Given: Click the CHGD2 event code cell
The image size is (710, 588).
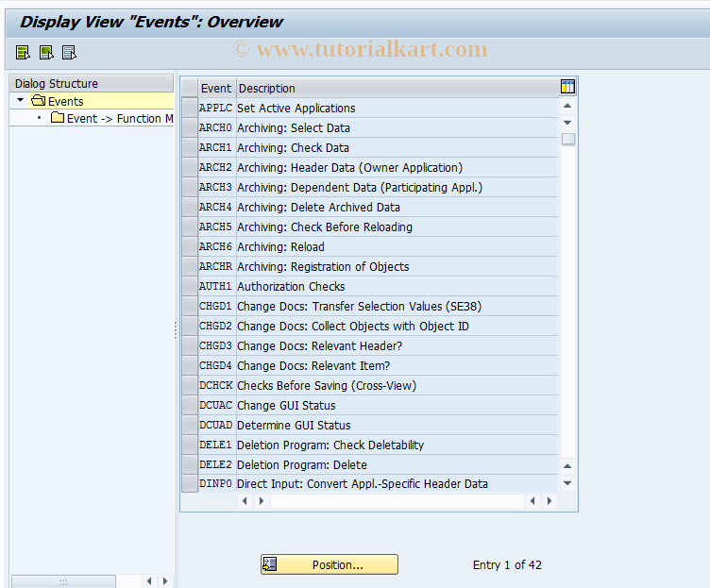Looking at the screenshot, I should [x=216, y=326].
